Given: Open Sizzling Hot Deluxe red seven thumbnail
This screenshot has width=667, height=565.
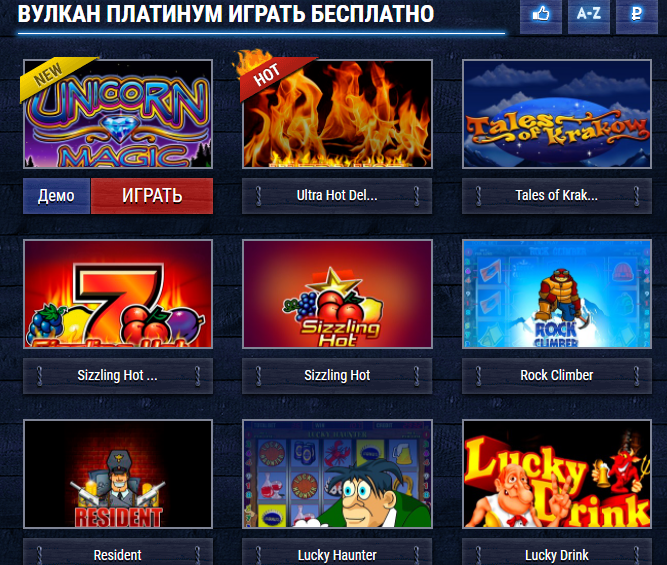Looking at the screenshot, I should [x=118, y=294].
